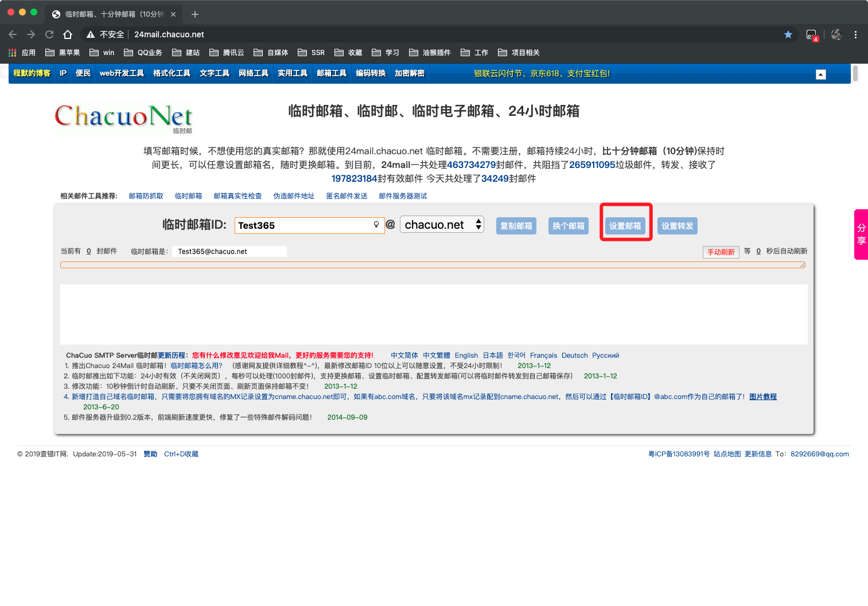Click the lightbulb icon in the ID field

click(376, 225)
